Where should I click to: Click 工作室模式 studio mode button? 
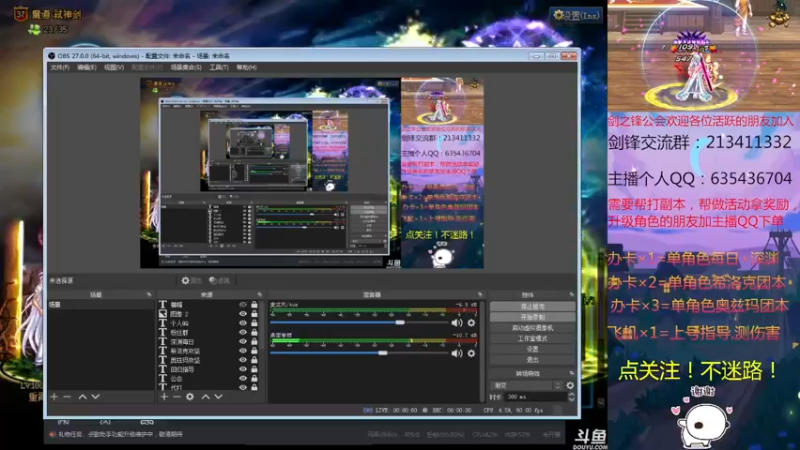(532, 339)
